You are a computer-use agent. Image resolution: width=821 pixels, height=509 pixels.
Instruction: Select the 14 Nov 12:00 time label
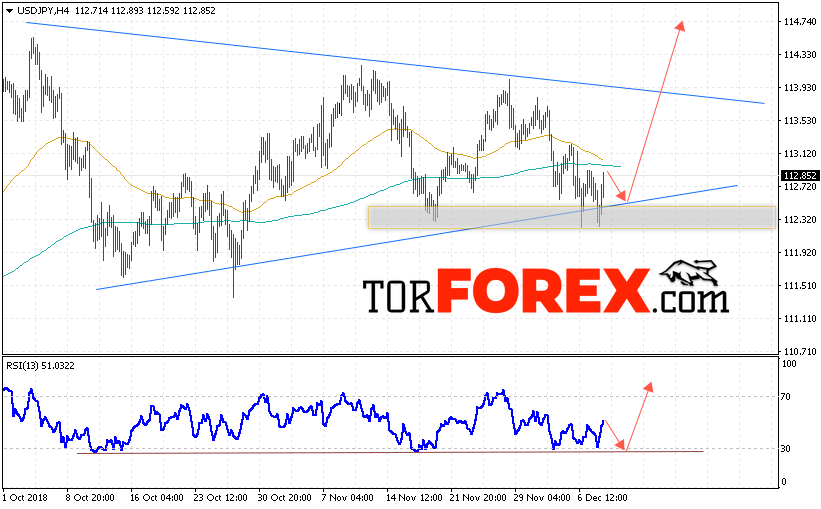[x=414, y=497]
